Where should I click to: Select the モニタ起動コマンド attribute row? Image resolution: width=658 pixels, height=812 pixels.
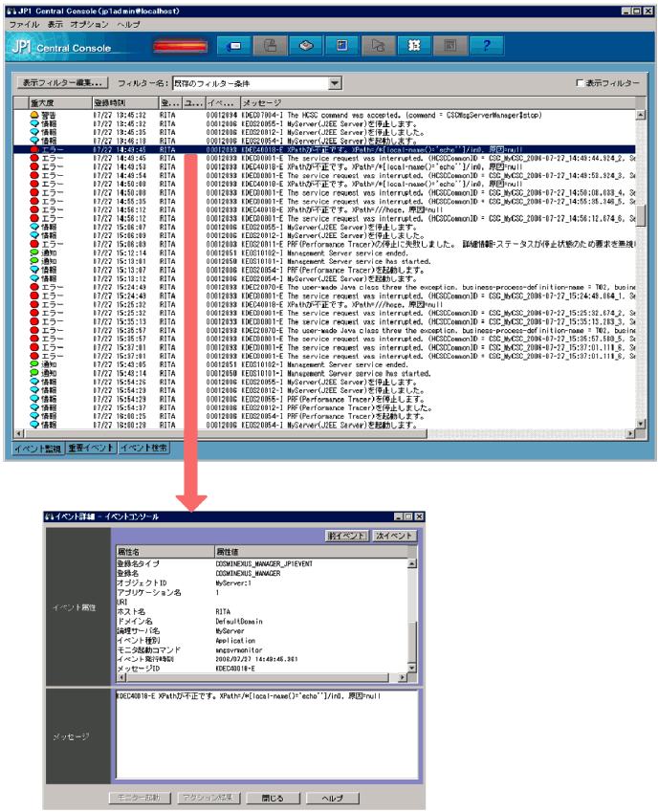[262, 650]
